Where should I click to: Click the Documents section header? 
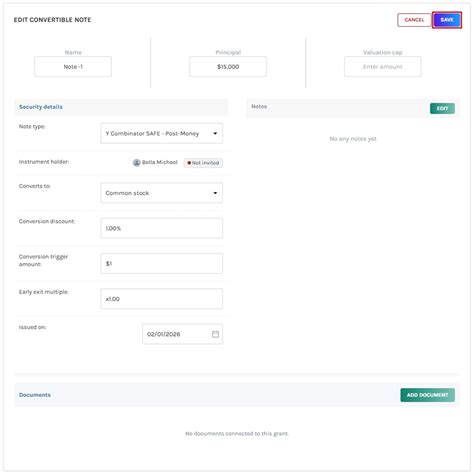[35, 395]
